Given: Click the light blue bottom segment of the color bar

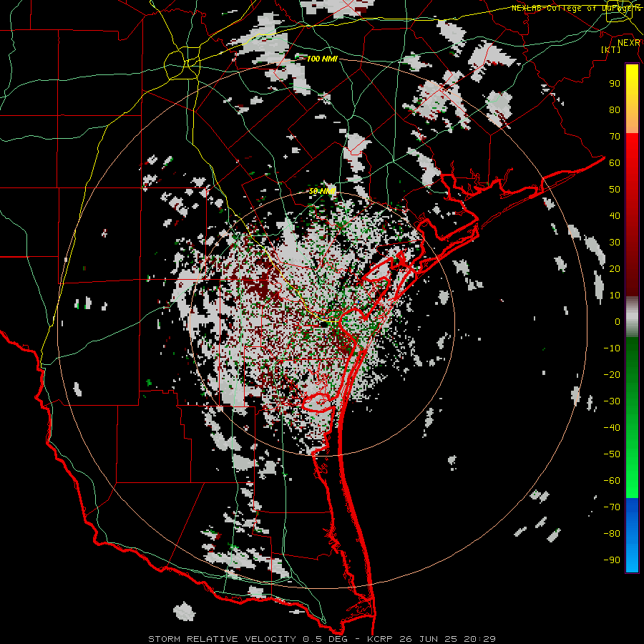Looking at the screenshot, I should pos(632,557).
